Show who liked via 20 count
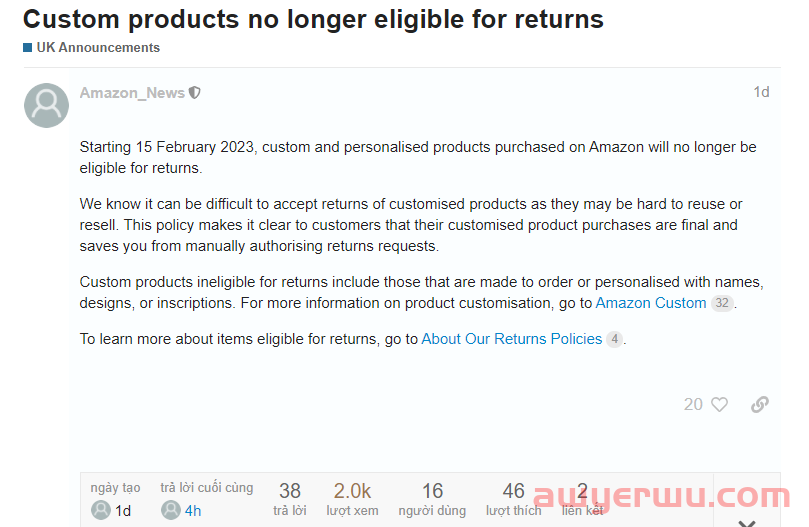The height and width of the screenshot is (527, 809). pyautogui.click(x=693, y=404)
